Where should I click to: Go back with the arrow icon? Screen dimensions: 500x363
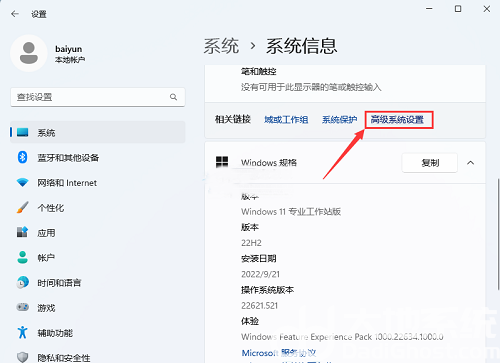(15, 14)
